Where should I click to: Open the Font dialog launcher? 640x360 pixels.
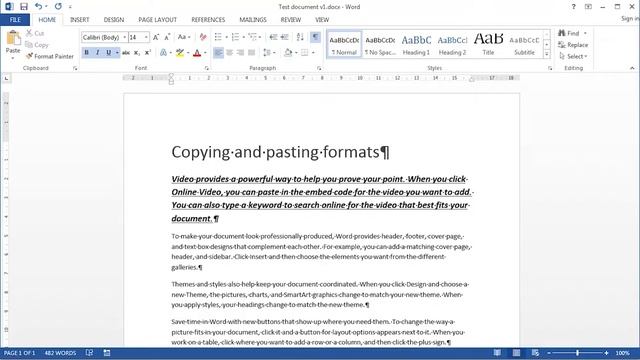(207, 68)
